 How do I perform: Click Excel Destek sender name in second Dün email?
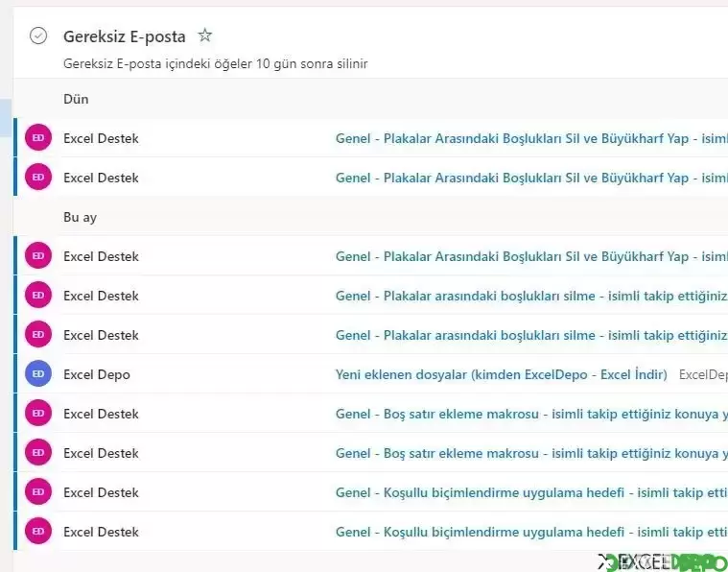(102, 178)
